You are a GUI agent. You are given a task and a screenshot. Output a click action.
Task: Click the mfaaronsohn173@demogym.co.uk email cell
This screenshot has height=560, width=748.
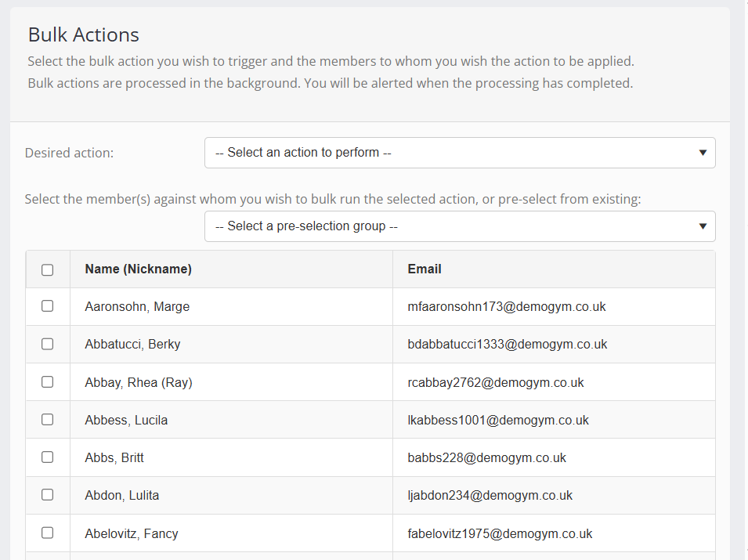click(507, 307)
